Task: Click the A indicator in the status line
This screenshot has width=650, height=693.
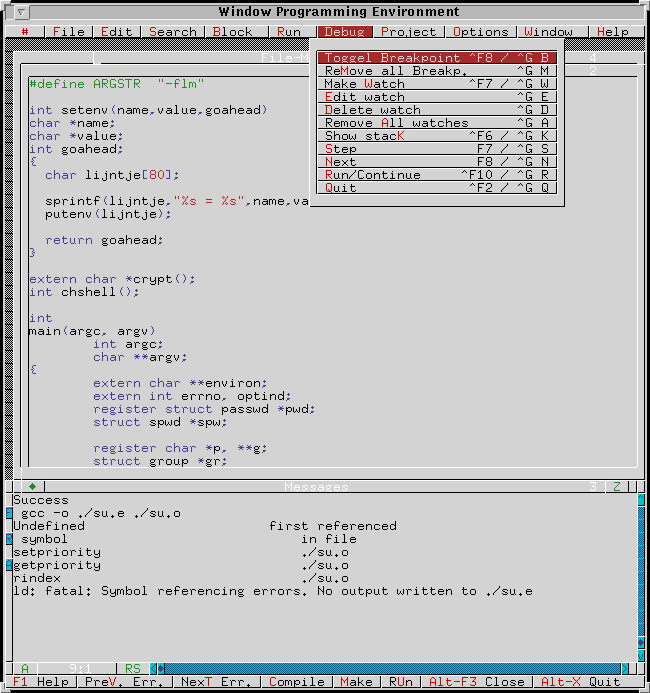Action: (24, 668)
